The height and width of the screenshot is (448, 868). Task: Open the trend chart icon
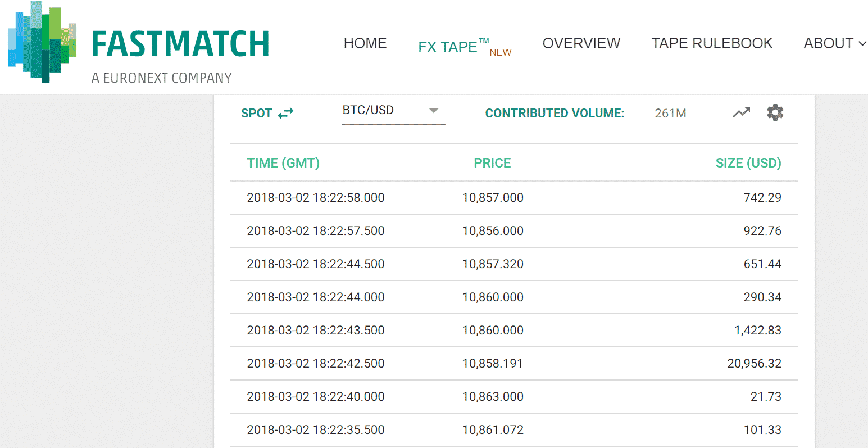point(741,112)
